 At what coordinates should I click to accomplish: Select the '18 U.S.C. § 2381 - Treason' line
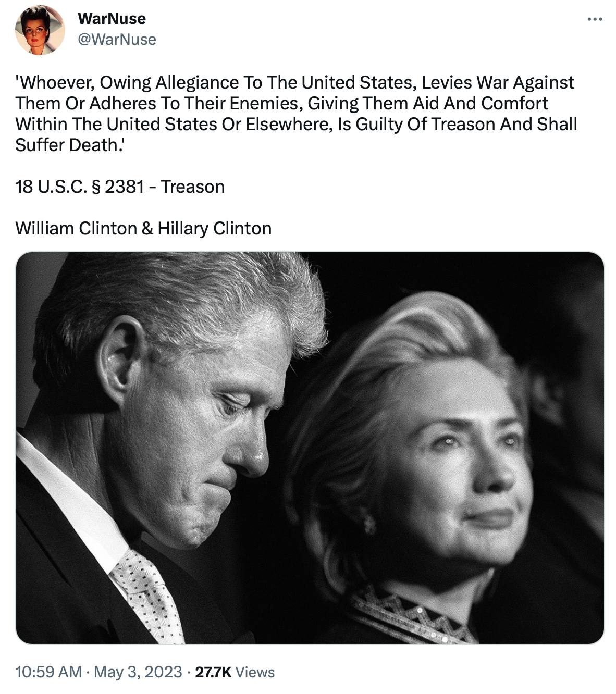click(120, 187)
